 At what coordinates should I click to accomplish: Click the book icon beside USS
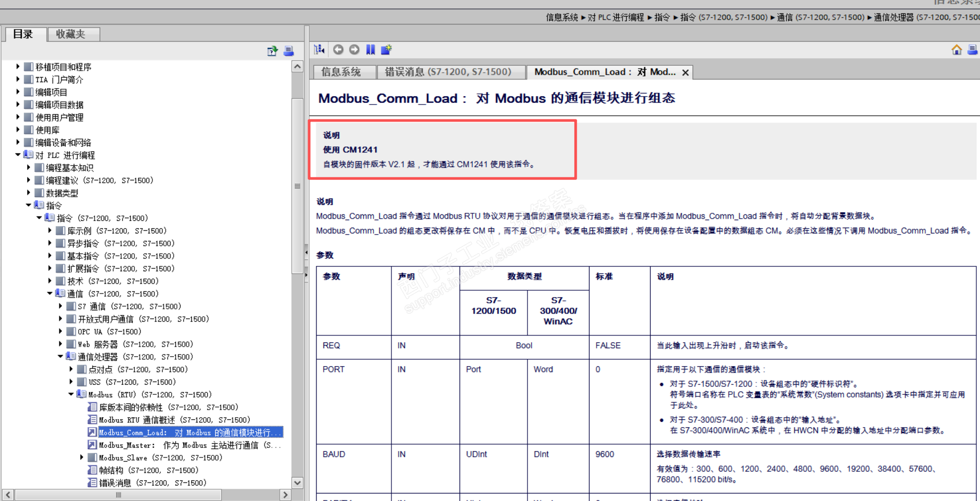[82, 382]
